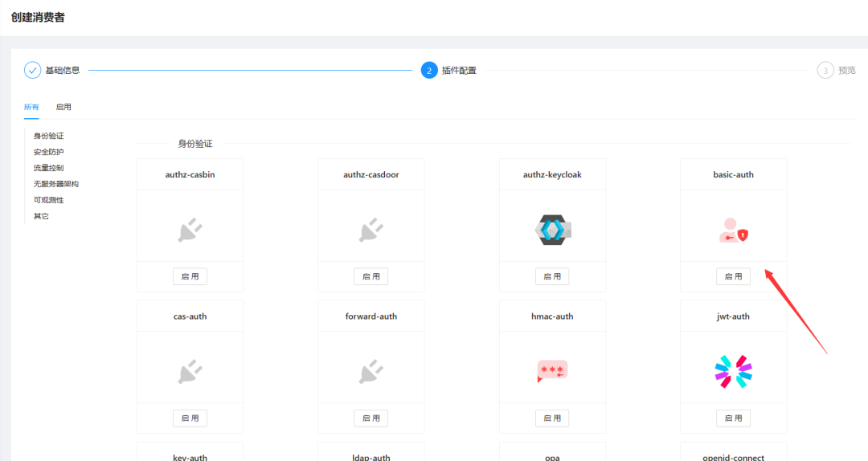Enable the hmac-auth plugin
The image size is (868, 461).
pos(552,418)
